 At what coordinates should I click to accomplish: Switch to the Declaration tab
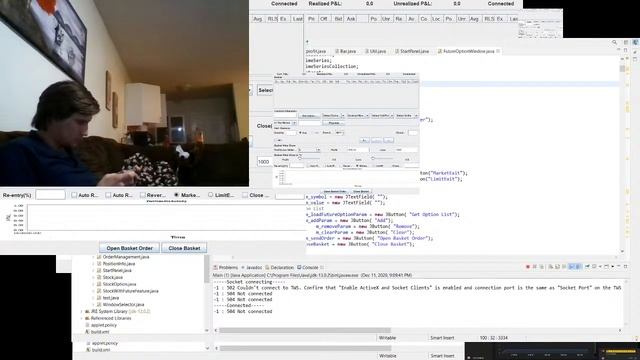click(280, 267)
